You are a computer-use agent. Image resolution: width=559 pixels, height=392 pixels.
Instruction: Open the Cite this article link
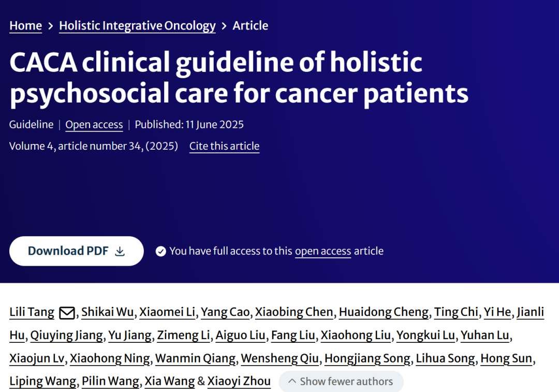(x=224, y=146)
